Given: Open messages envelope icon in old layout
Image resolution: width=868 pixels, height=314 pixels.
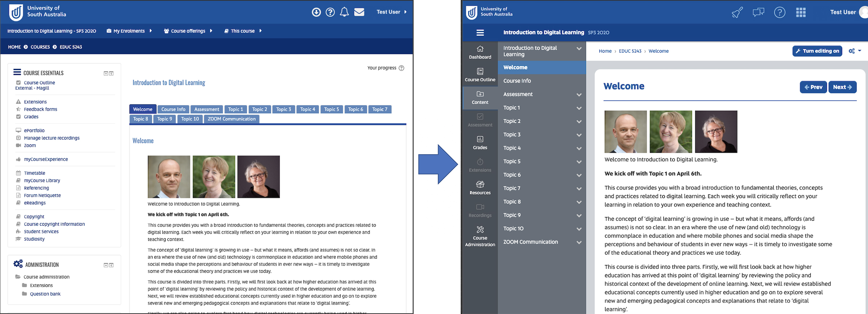Looking at the screenshot, I should [359, 12].
